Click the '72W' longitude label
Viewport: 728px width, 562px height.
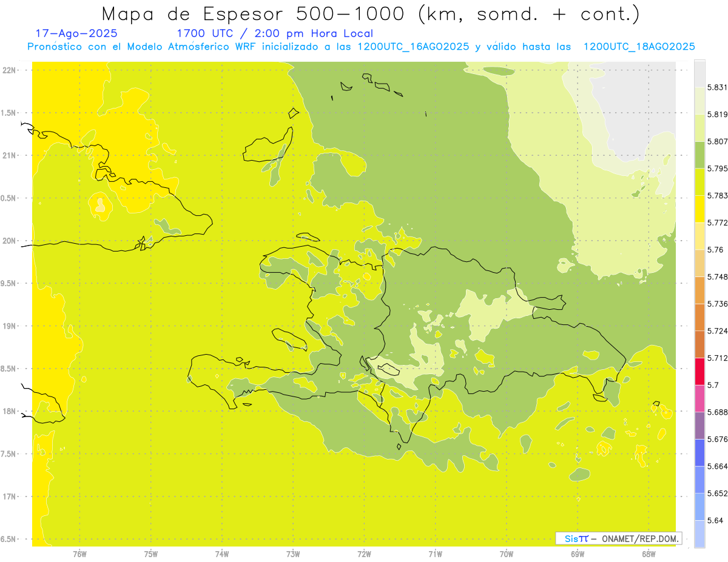(364, 554)
